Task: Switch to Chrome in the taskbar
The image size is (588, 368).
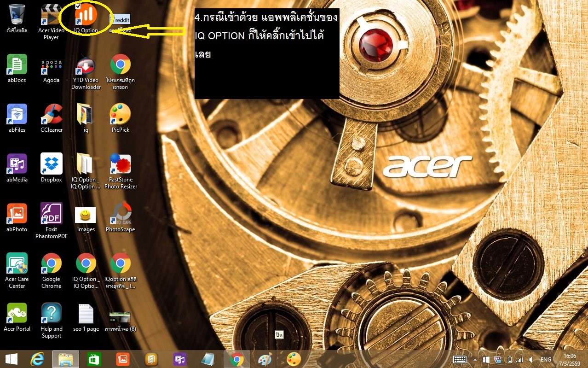Action: pyautogui.click(x=236, y=359)
